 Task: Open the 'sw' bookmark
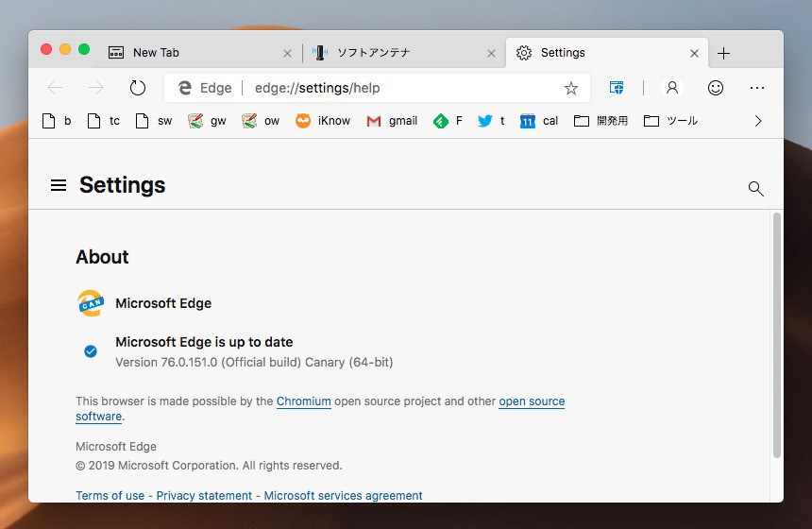[153, 121]
